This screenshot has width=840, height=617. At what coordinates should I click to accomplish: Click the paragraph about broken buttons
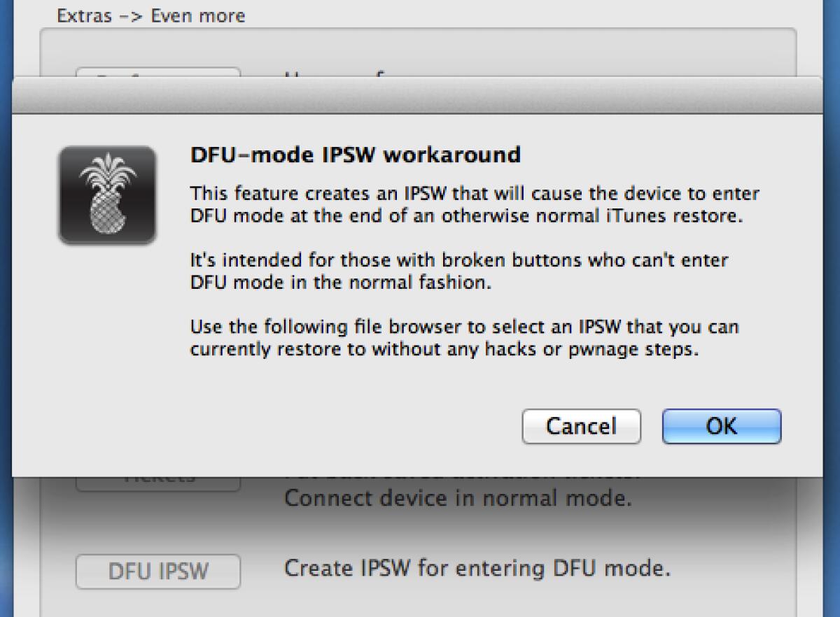pos(459,271)
